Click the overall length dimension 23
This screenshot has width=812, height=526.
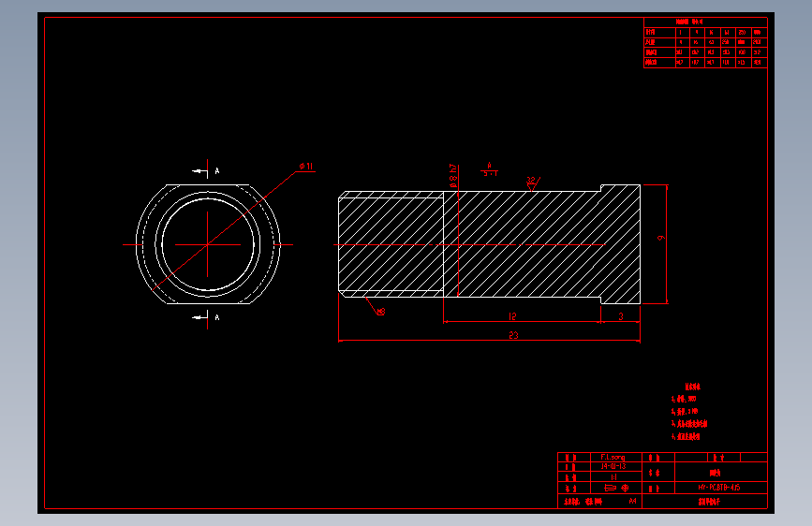(x=513, y=335)
